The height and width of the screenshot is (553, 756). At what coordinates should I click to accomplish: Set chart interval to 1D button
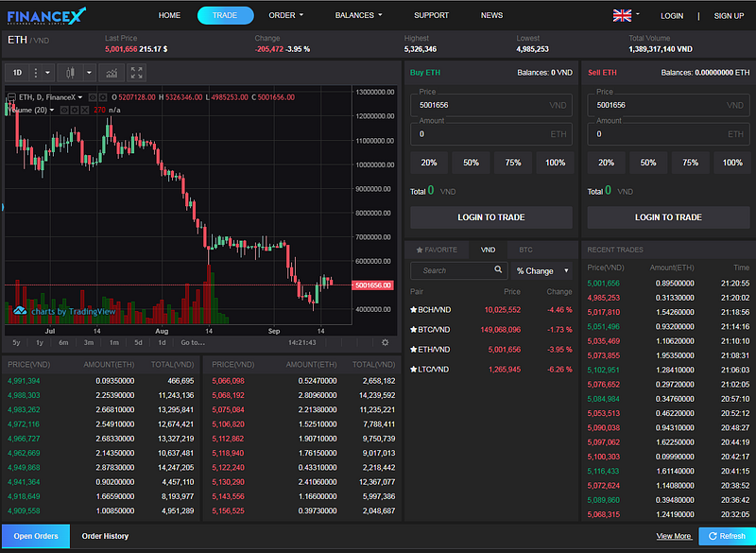click(17, 73)
